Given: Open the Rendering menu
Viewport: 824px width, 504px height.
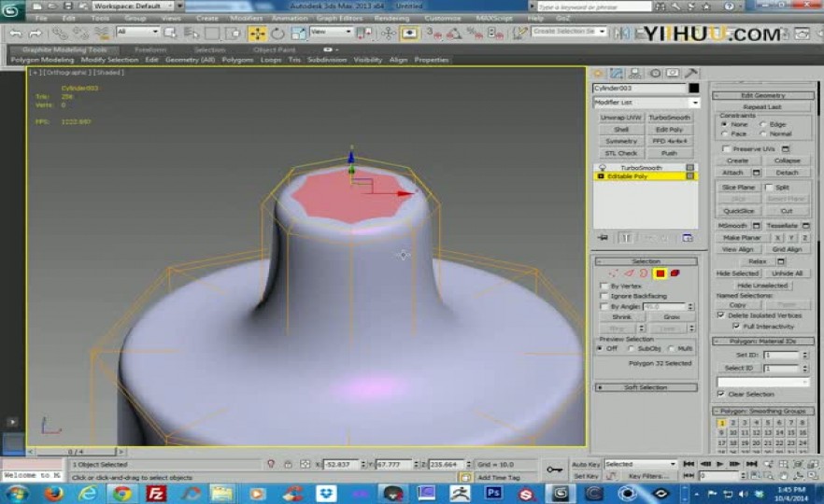Looking at the screenshot, I should click(391, 18).
